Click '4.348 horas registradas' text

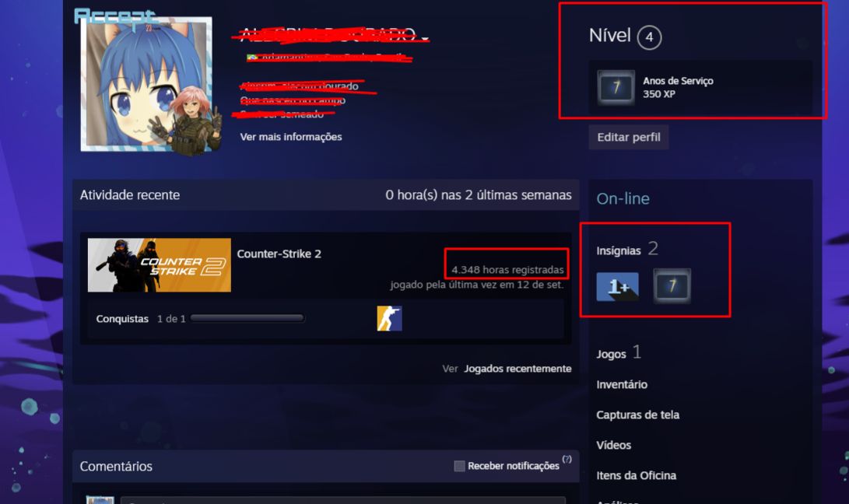(507, 270)
